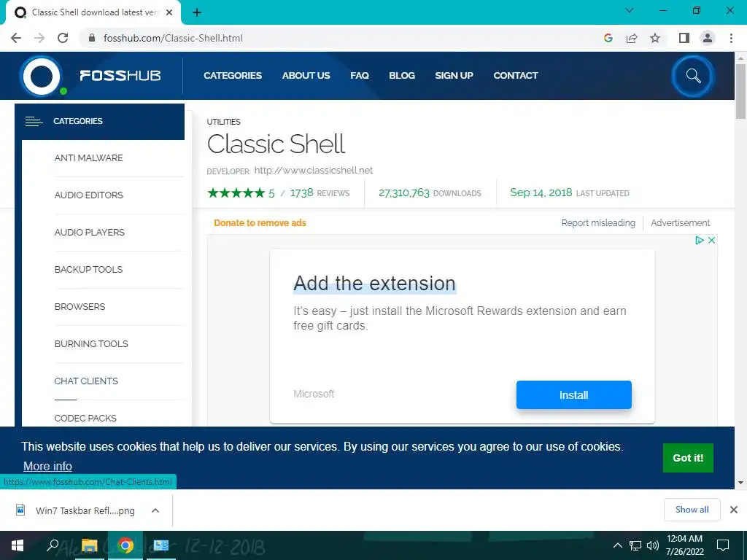Click the padlock site info icon
This screenshot has width=747, height=560.
pyautogui.click(x=92, y=38)
